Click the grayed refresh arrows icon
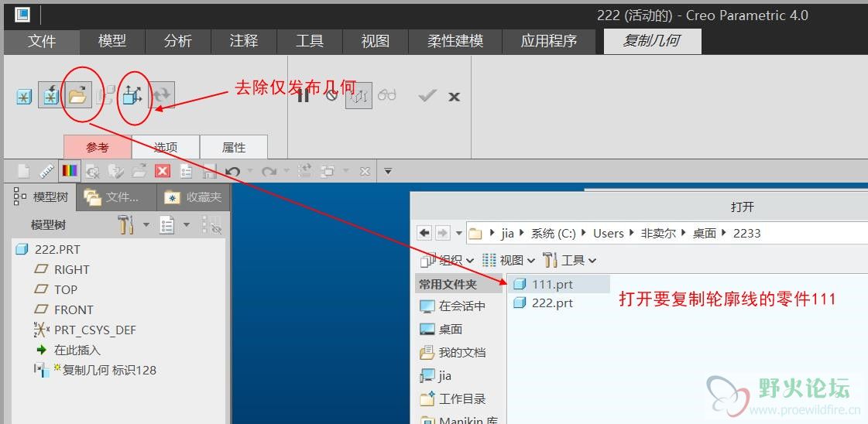 coord(163,96)
